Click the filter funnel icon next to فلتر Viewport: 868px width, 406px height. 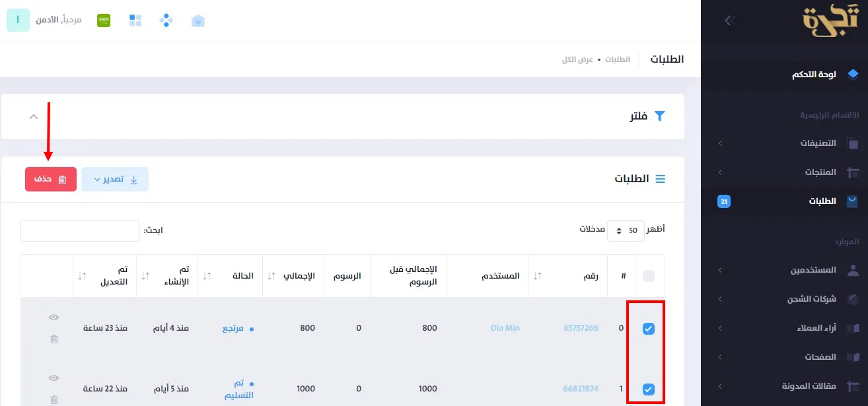click(x=659, y=116)
